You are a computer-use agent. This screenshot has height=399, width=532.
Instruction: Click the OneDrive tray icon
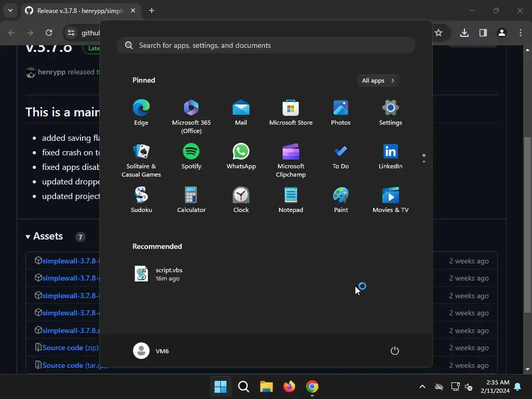(x=439, y=387)
